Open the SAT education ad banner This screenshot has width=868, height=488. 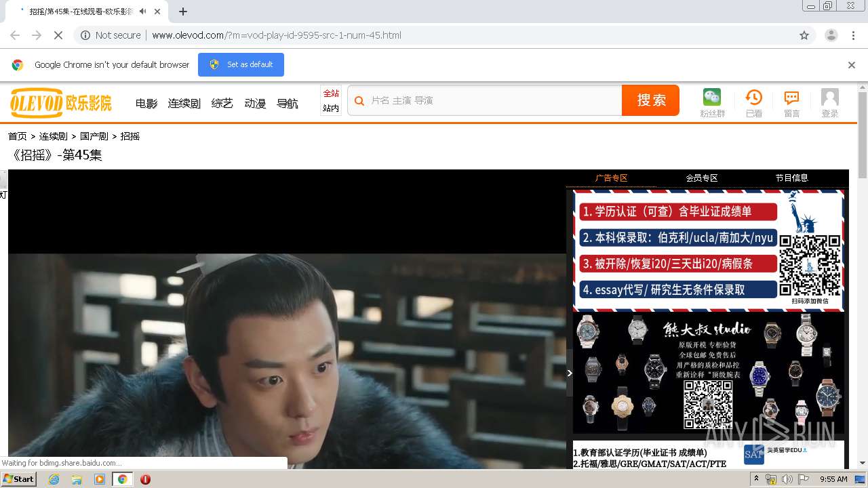point(709,455)
